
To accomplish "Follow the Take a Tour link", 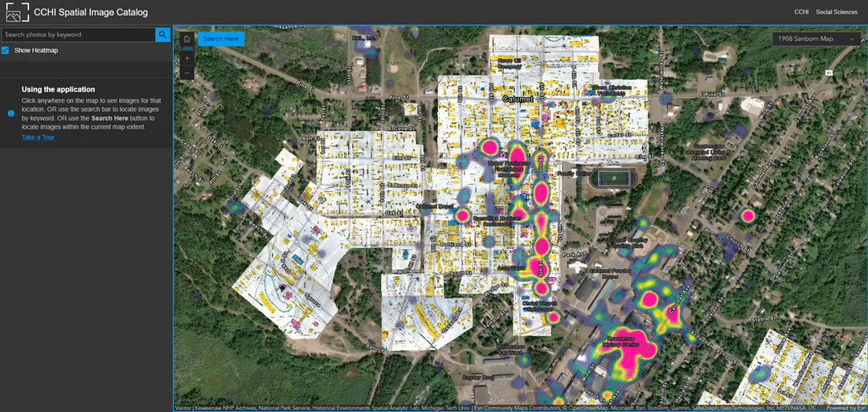I will 39,137.
